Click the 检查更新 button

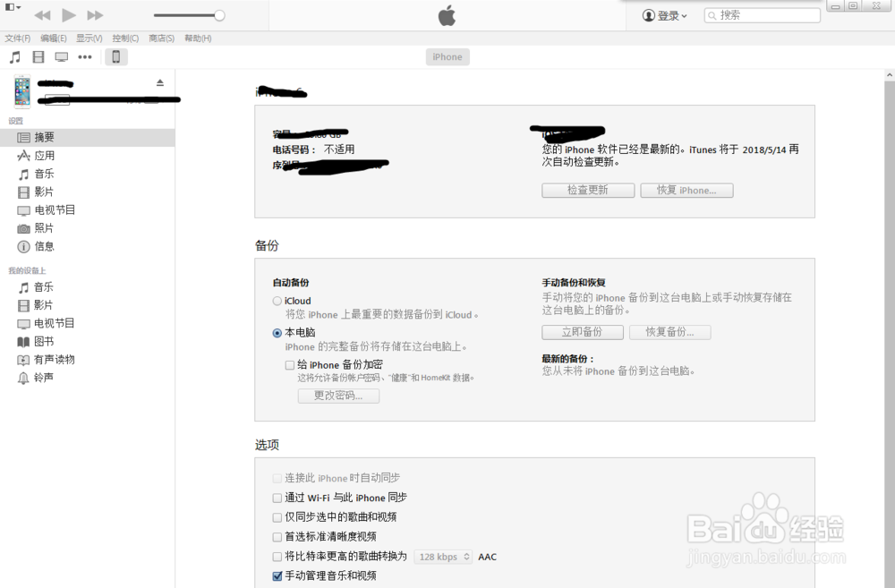588,190
